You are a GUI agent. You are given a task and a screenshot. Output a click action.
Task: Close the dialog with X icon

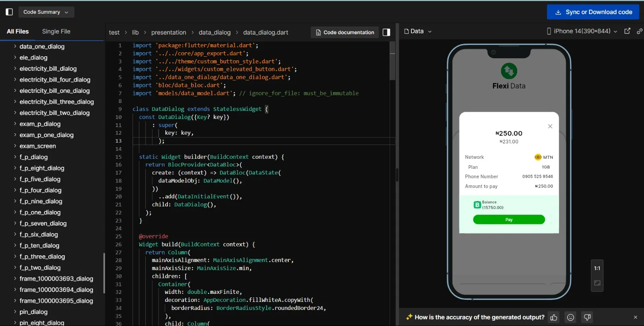point(550,126)
